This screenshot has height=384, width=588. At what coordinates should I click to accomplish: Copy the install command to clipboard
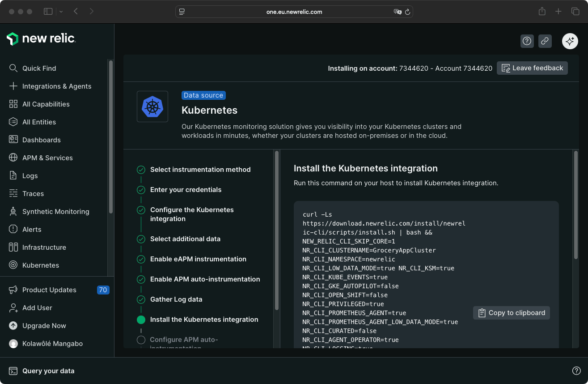[x=511, y=312]
